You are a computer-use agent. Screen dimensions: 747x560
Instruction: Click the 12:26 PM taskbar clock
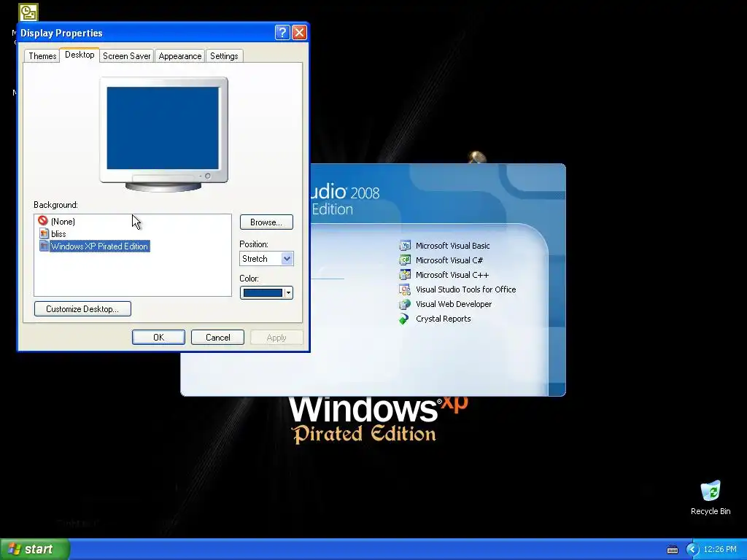(x=720, y=550)
